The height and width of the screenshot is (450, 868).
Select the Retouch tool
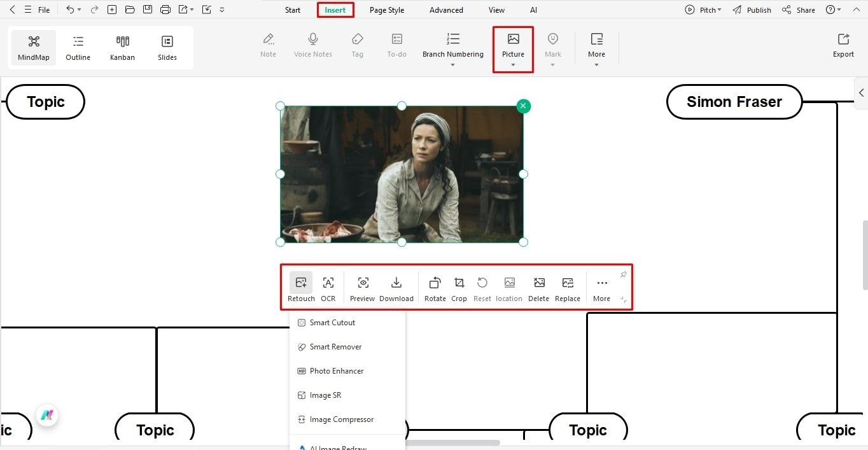point(300,288)
